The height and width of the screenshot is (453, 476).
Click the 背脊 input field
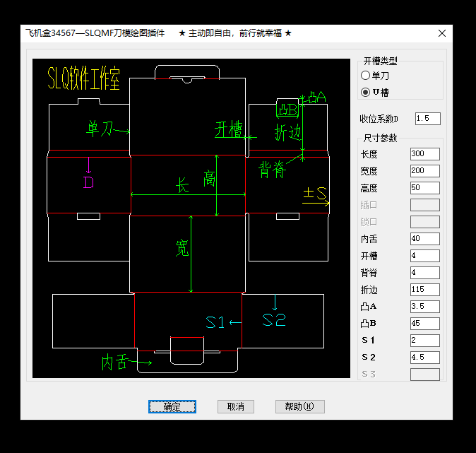pos(424,273)
